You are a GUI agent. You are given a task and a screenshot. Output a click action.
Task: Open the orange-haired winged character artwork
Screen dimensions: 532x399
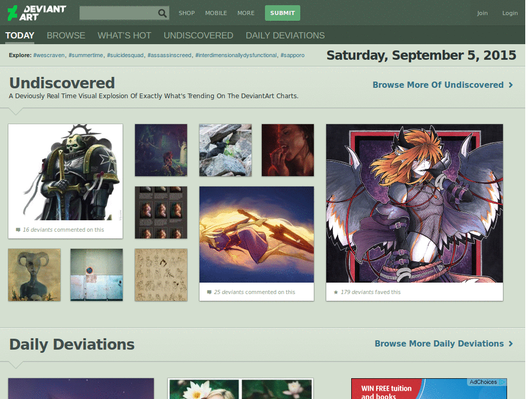point(414,203)
